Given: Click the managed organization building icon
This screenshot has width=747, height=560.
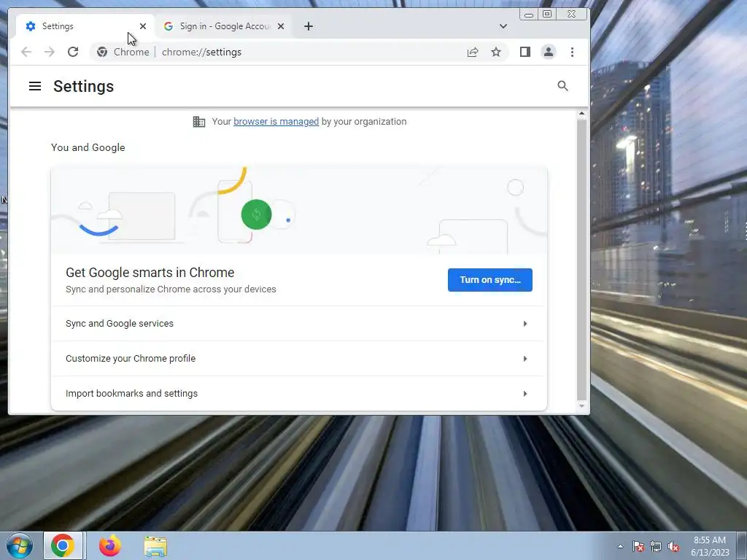Looking at the screenshot, I should (x=199, y=122).
